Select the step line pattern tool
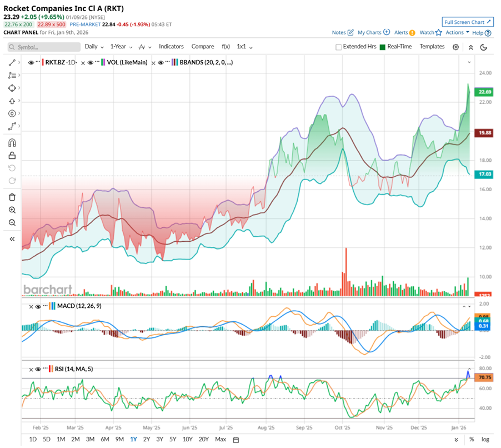 click(12, 126)
